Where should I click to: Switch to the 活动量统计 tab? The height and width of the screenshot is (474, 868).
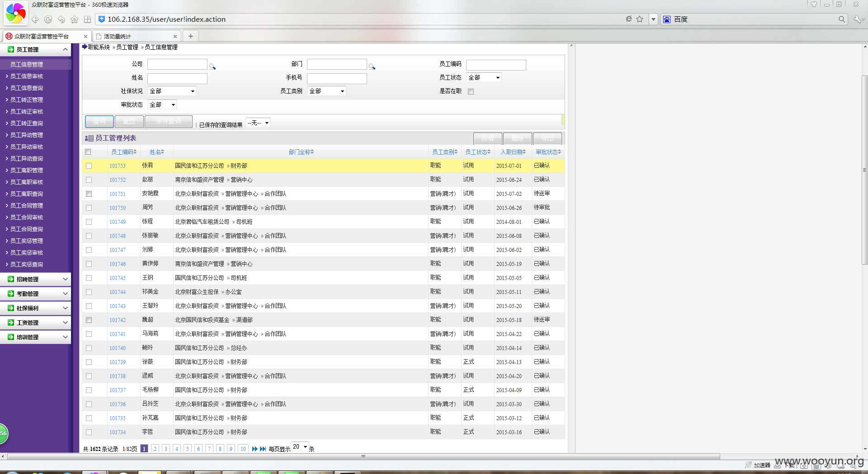pyautogui.click(x=136, y=37)
